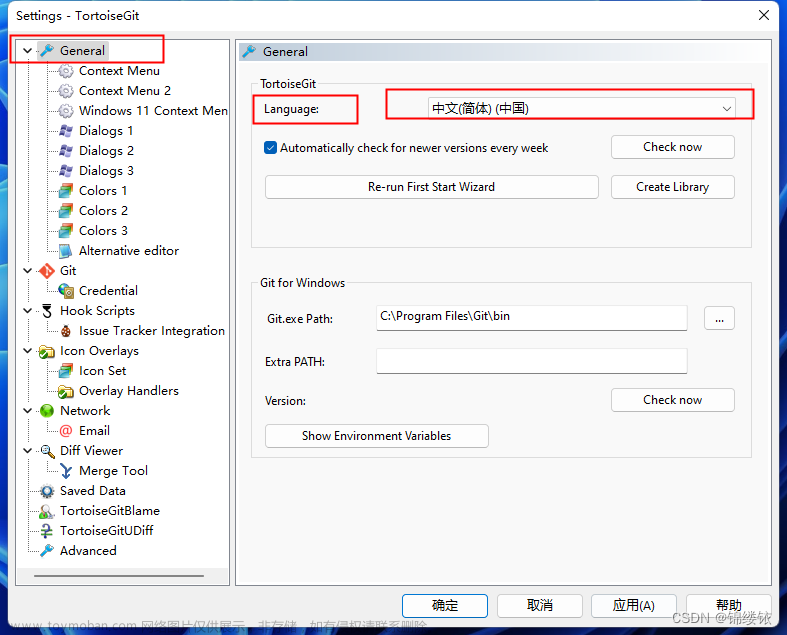This screenshot has height=635, width=787.
Task: Click the Dialogs 2 windows icon
Action: (66, 151)
